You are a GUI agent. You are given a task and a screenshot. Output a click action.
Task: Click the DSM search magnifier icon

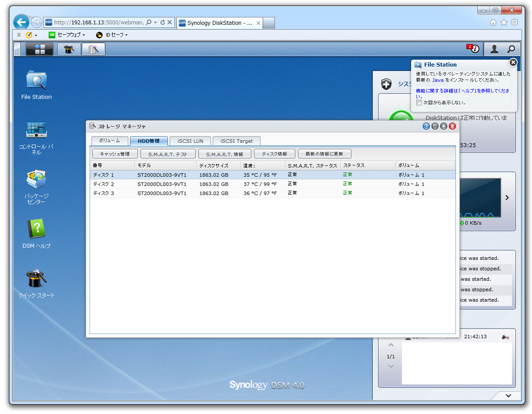[x=511, y=49]
